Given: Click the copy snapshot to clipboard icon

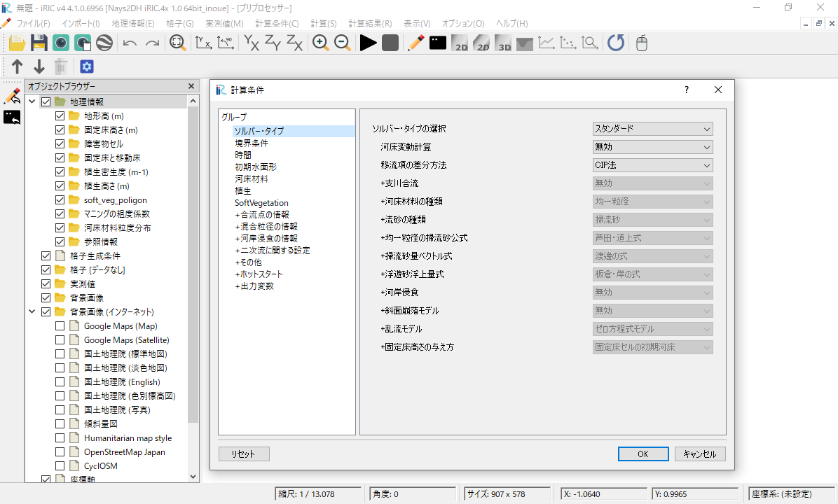Looking at the screenshot, I should pos(82,43).
